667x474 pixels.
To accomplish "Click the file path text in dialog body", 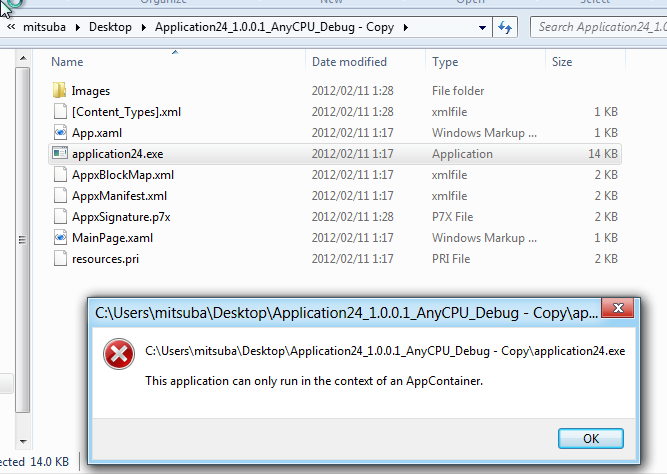I will pos(385,351).
